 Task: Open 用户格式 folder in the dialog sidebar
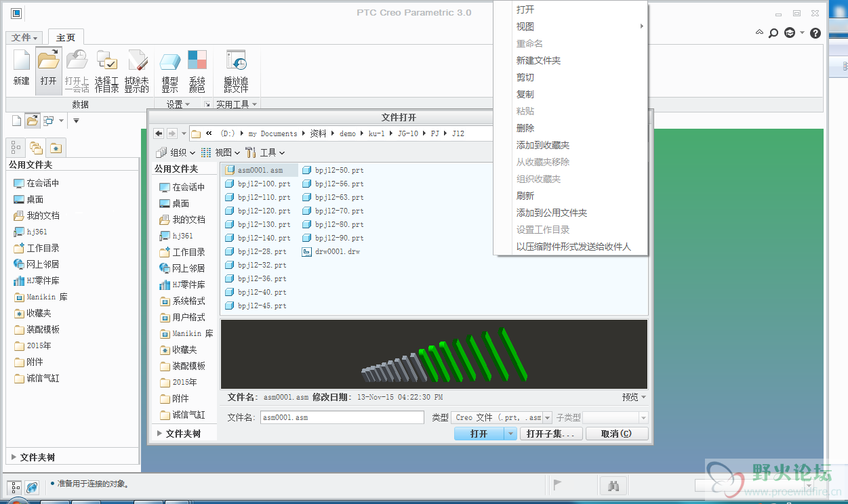click(182, 317)
